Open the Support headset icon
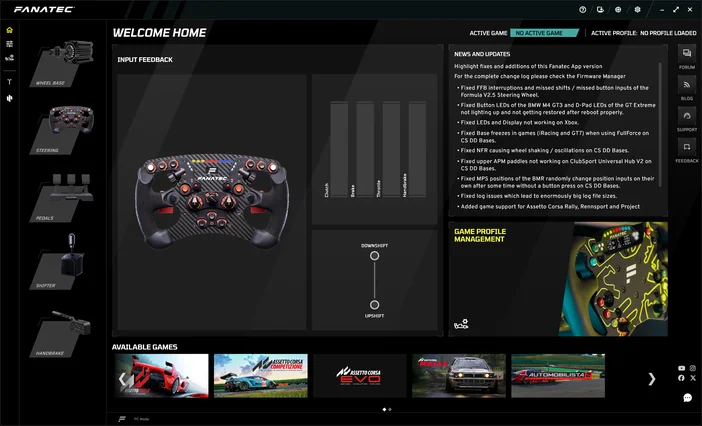702x426 pixels. 687,116
